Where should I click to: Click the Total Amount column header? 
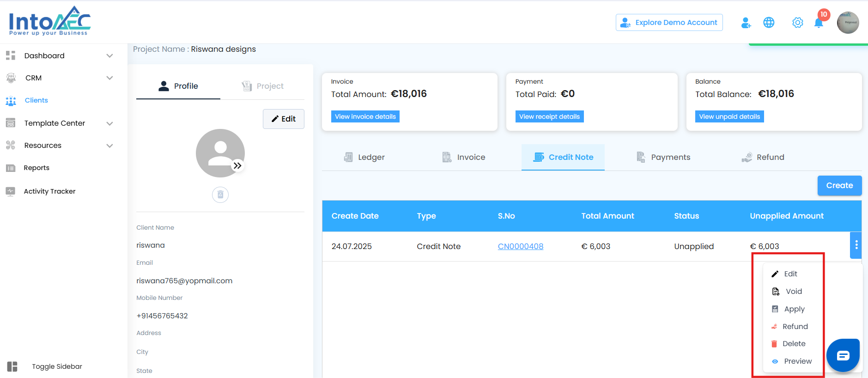(608, 216)
